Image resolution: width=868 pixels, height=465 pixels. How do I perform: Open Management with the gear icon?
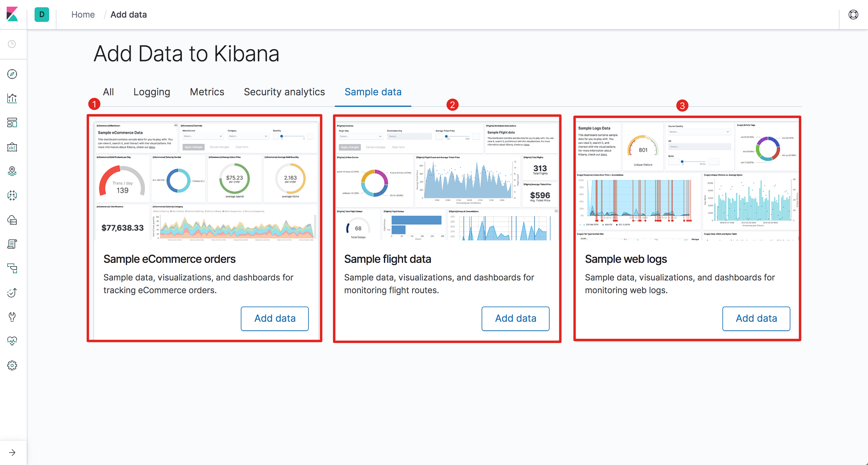12,365
